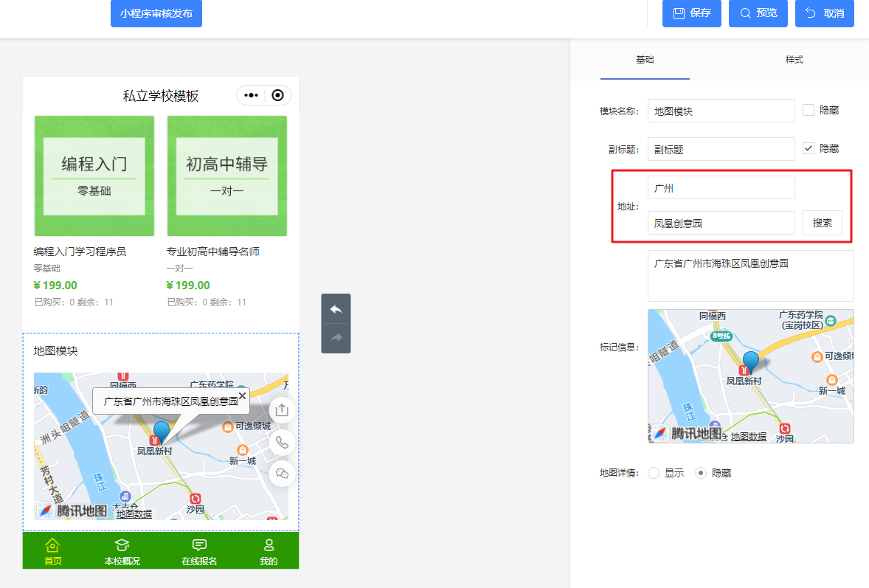This screenshot has height=588, width=869.
Task: Click the 副标题 input field
Action: [721, 149]
